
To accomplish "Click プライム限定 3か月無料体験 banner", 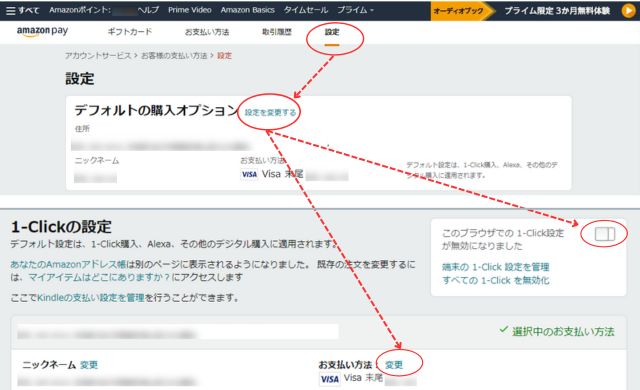I will [x=557, y=11].
